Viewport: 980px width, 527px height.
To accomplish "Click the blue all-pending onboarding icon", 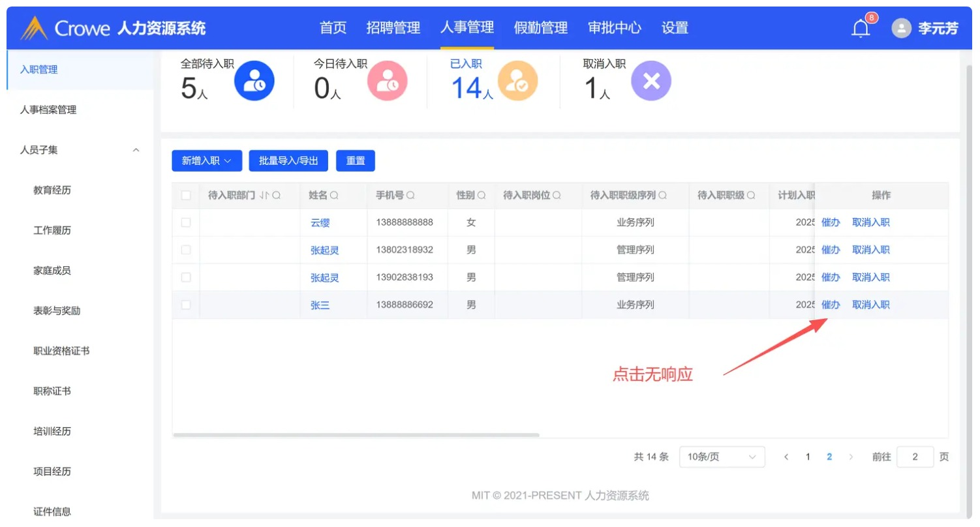I will [254, 81].
